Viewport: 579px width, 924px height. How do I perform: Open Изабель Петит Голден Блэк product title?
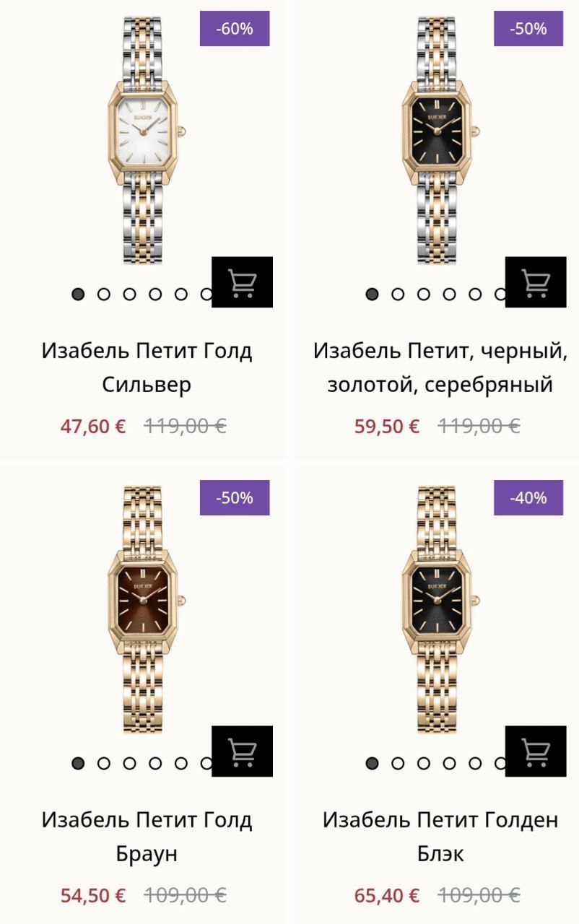tap(440, 837)
